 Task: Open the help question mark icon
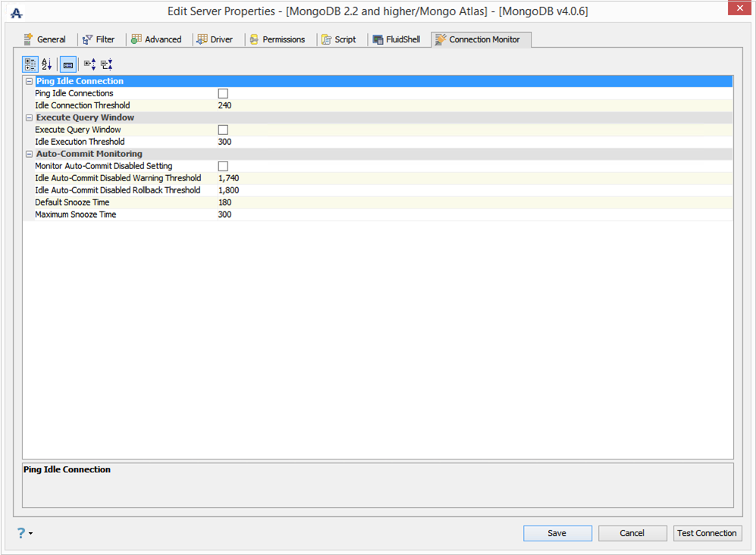(x=21, y=533)
